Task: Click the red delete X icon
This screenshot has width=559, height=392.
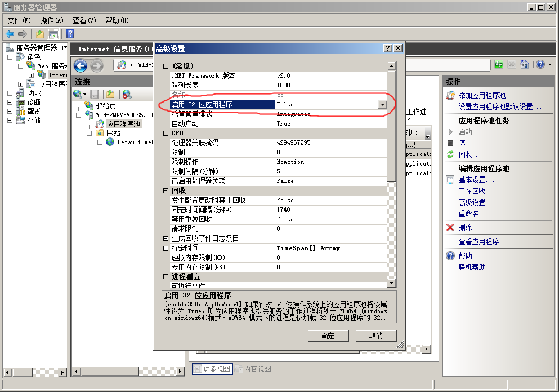Action: tap(450, 228)
